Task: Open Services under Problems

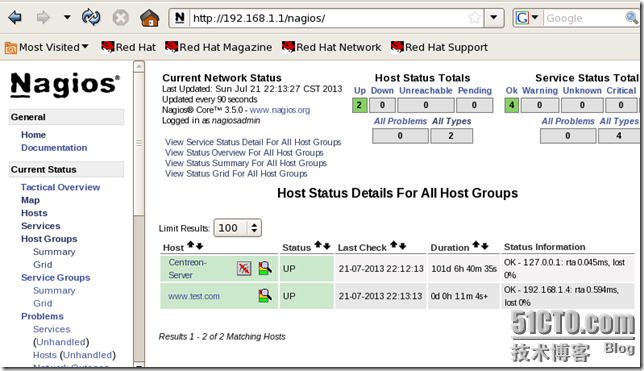Action: [x=51, y=329]
